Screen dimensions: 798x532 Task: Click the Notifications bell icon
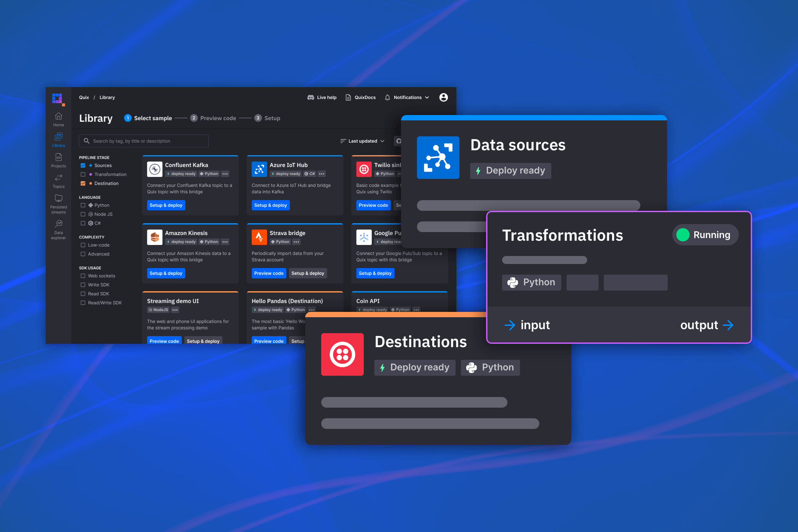coord(387,97)
